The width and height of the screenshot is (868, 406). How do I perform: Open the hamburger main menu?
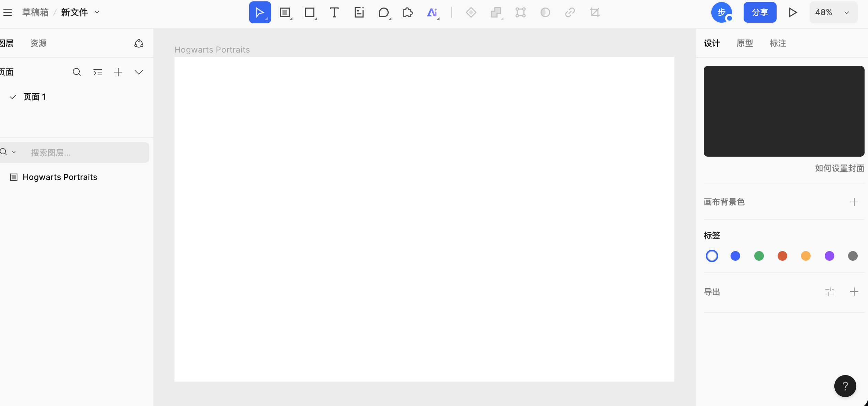point(8,13)
